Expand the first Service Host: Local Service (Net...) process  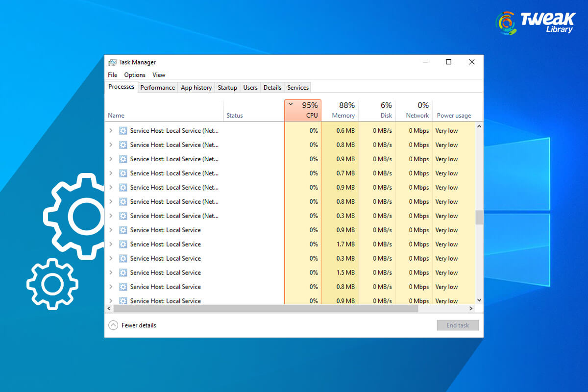pos(110,130)
